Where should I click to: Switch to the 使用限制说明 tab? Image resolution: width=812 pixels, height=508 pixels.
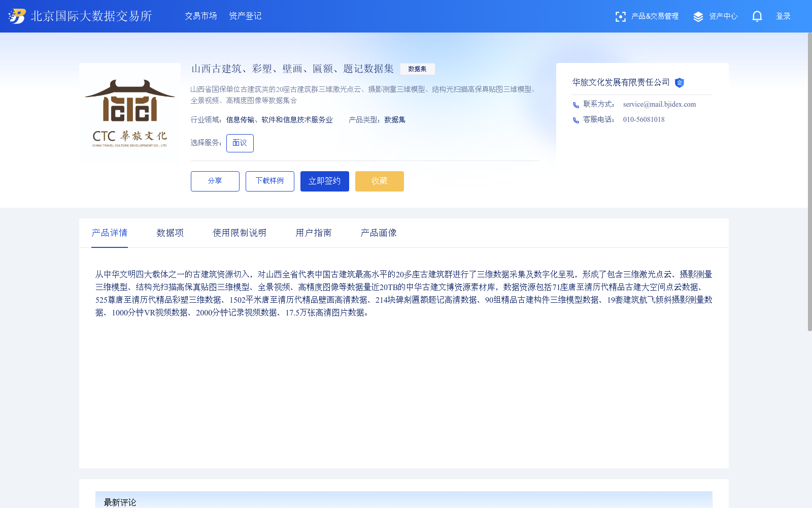coord(240,233)
